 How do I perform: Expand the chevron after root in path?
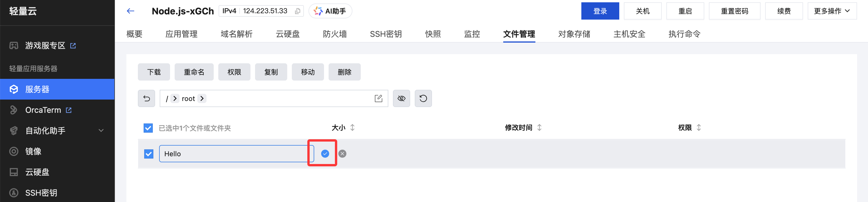(202, 98)
